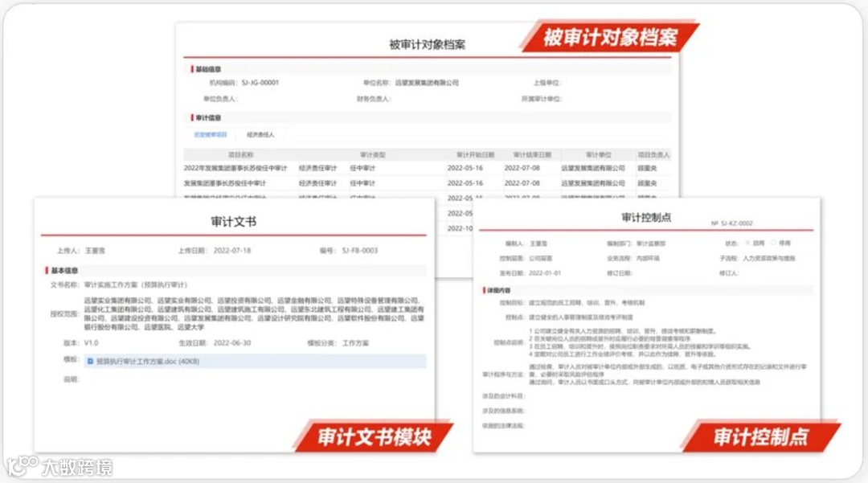
Task: Click the 业务流程 value 内部环境
Action: tap(648, 258)
